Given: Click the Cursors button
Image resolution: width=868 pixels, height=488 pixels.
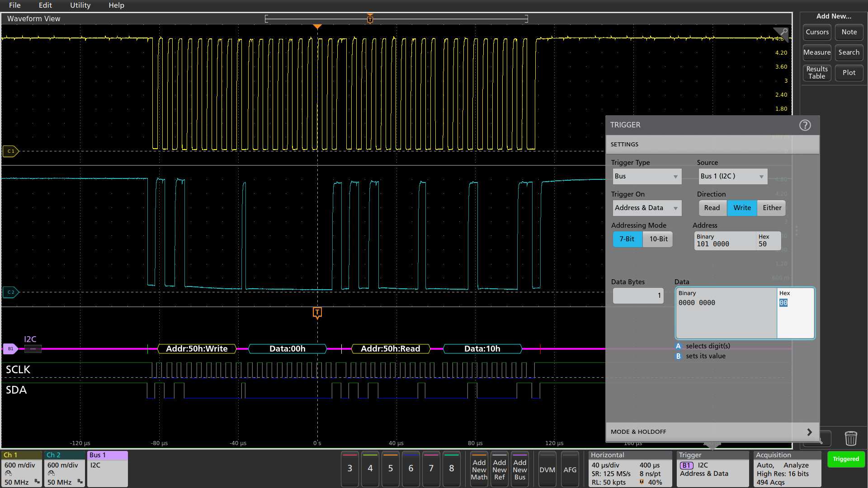Looking at the screenshot, I should (x=817, y=32).
